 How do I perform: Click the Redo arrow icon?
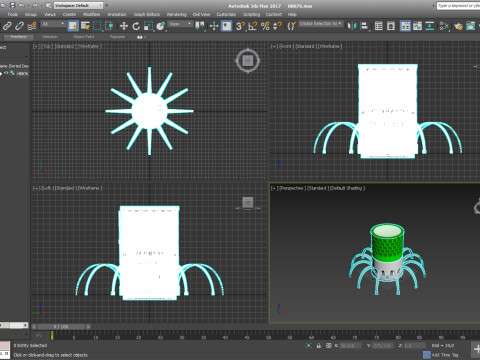[x=35, y=5]
